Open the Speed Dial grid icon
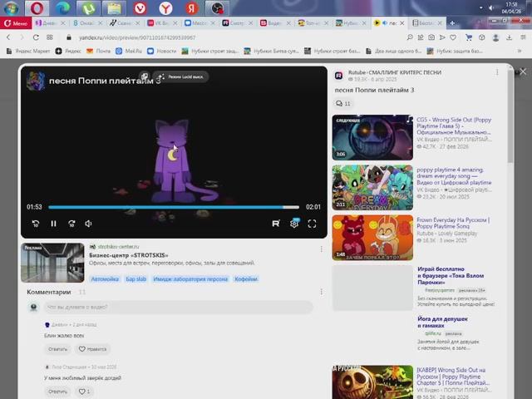The height and width of the screenshot is (399, 532). [x=50, y=37]
